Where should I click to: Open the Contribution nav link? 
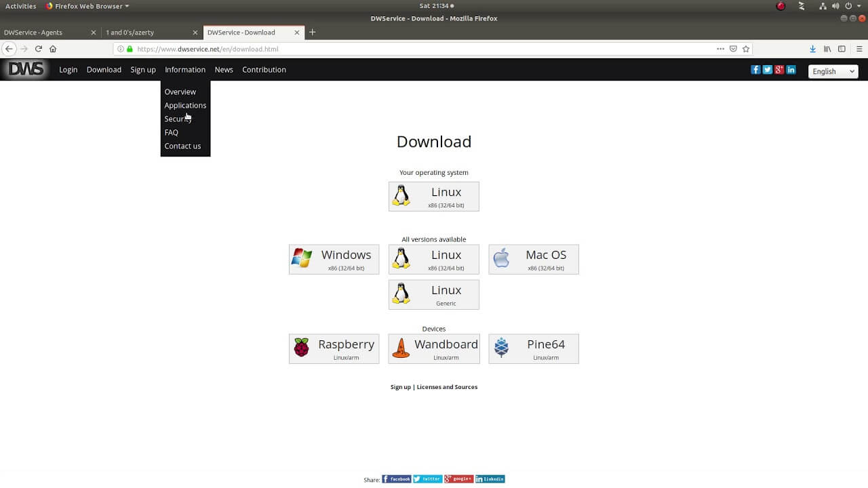pyautogui.click(x=264, y=70)
